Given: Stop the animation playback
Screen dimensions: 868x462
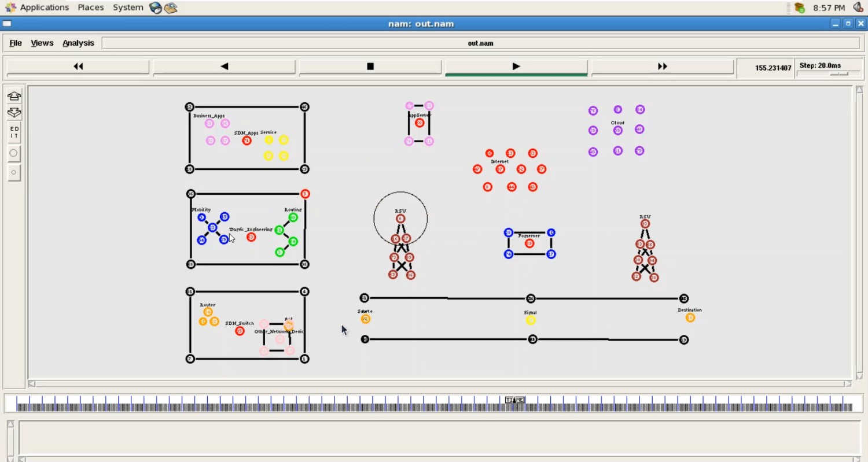Looking at the screenshot, I should (370, 66).
